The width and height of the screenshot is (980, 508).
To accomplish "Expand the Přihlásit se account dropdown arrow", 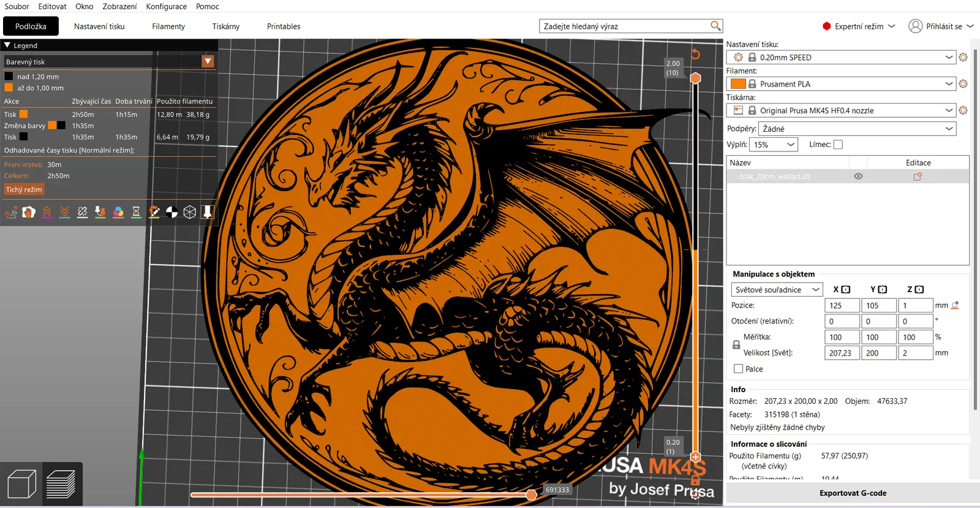I will click(970, 26).
